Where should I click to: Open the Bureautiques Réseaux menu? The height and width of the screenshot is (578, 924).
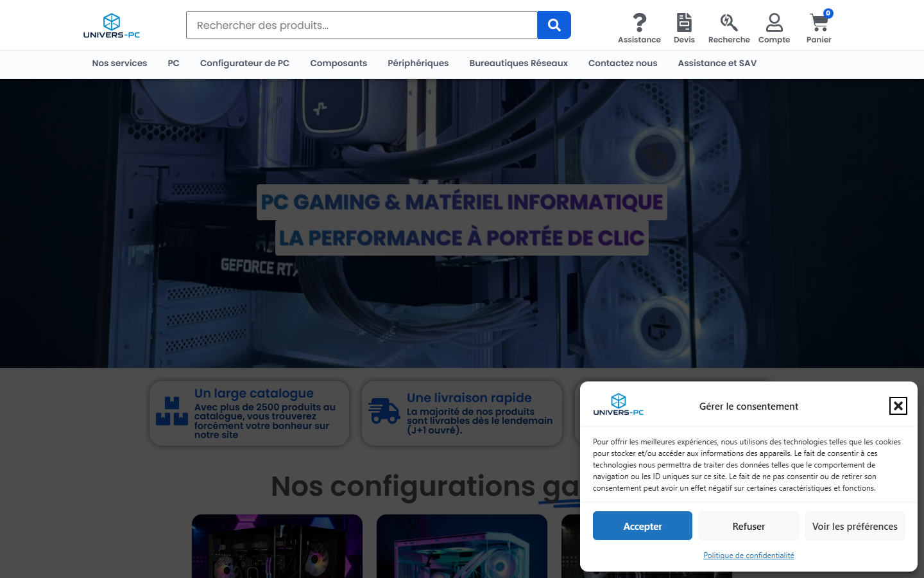[518, 63]
